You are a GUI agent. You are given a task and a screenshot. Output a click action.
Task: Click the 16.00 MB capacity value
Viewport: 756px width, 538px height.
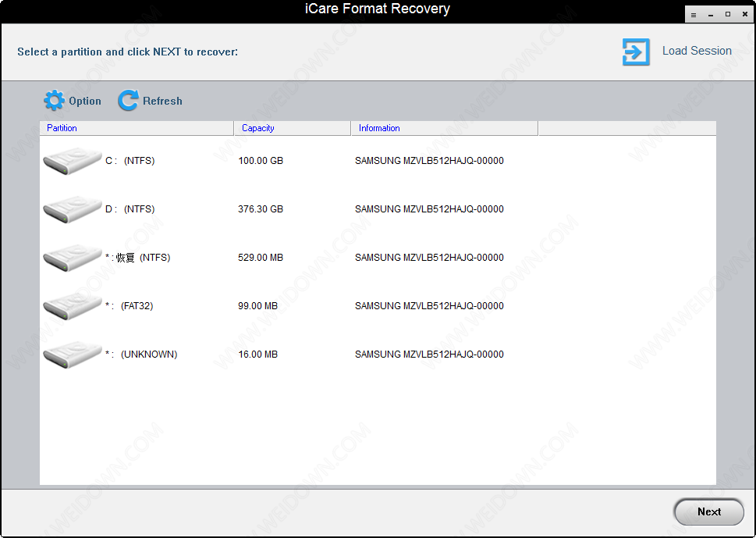pyautogui.click(x=258, y=355)
